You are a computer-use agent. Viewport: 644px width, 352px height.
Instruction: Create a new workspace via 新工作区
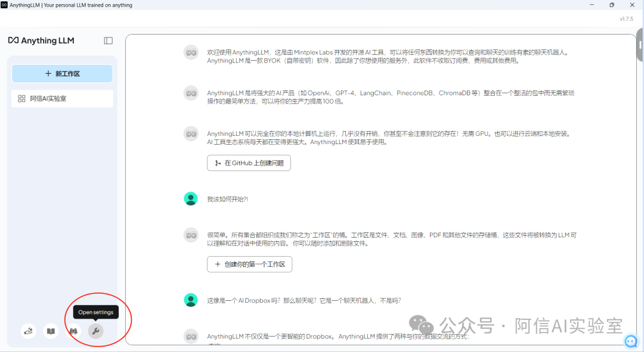(x=62, y=73)
